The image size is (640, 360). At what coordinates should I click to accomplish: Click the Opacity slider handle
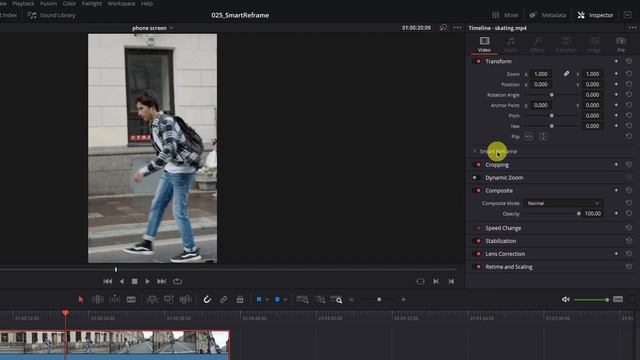[x=579, y=213]
